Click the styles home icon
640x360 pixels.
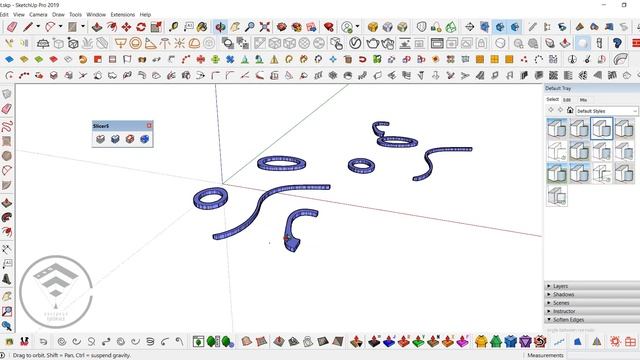click(x=570, y=110)
